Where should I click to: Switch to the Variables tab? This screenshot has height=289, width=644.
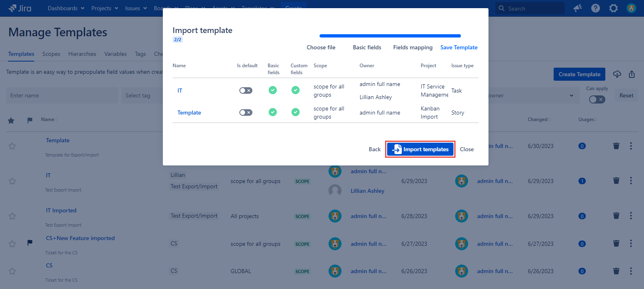pyautogui.click(x=115, y=54)
